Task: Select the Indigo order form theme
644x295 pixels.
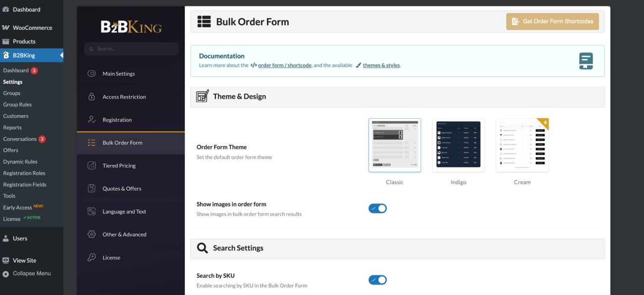Action: point(458,145)
